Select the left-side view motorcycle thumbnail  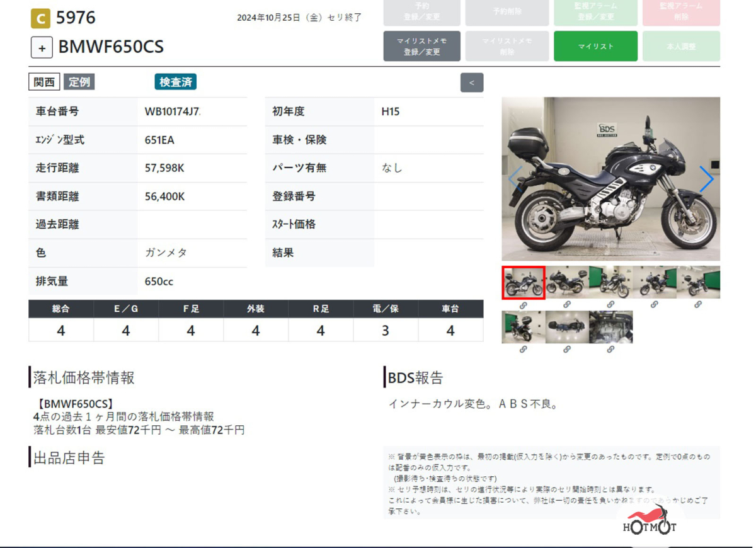pos(567,282)
